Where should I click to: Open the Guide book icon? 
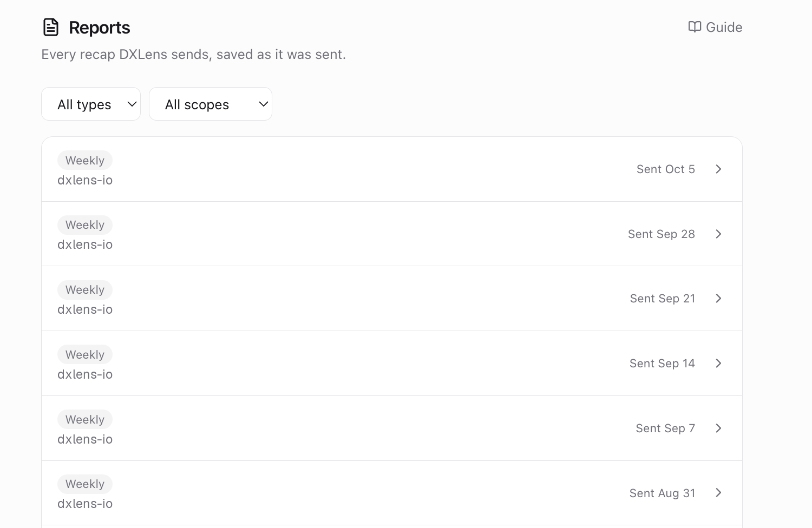[695, 27]
